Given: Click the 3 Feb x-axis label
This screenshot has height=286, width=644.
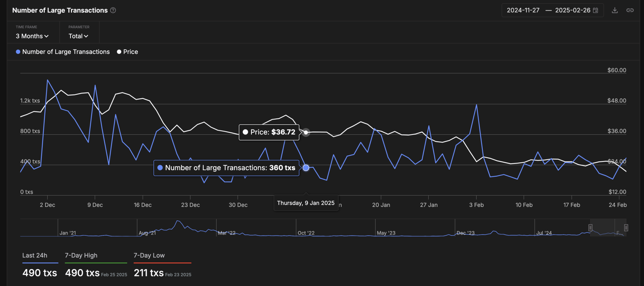Looking at the screenshot, I should click(x=476, y=205).
